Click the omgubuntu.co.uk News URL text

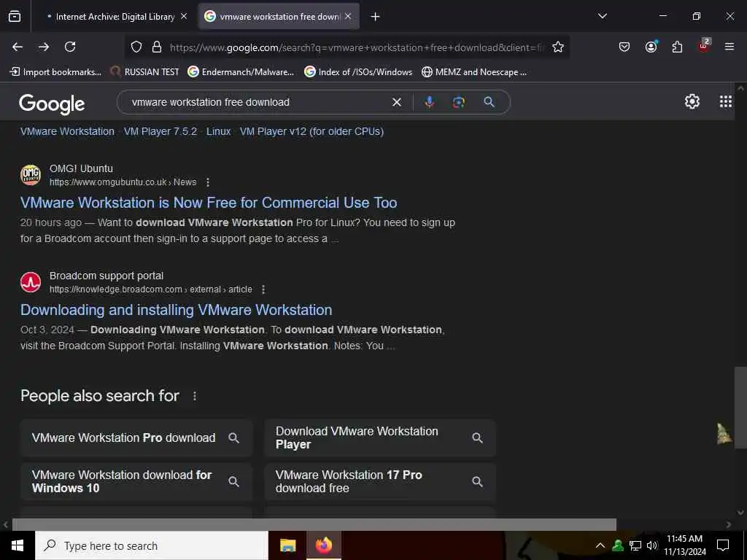coord(123,182)
